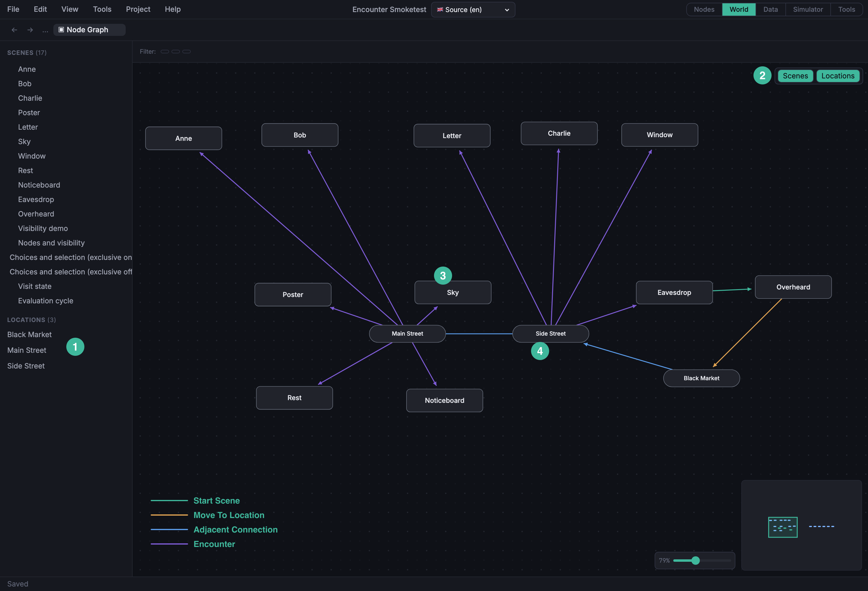868x591 pixels.
Task: Select Black Market in the Locations list
Action: pos(30,335)
